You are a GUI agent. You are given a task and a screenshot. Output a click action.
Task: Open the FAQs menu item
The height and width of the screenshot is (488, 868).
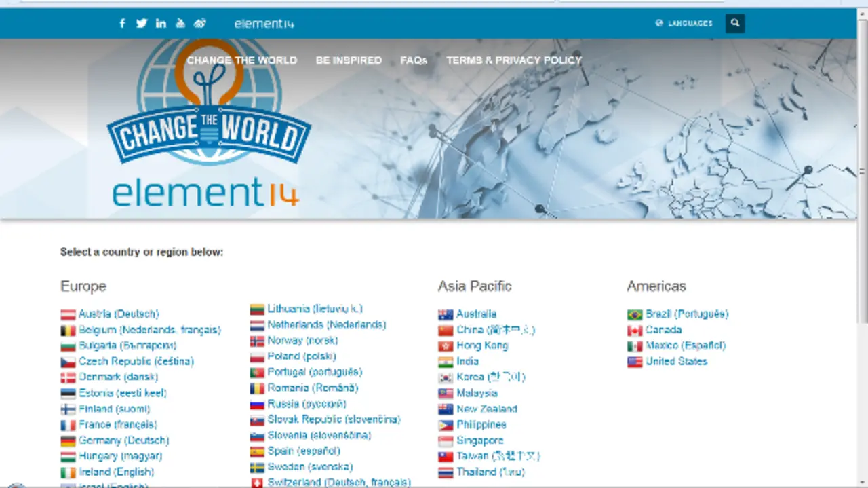click(x=414, y=60)
